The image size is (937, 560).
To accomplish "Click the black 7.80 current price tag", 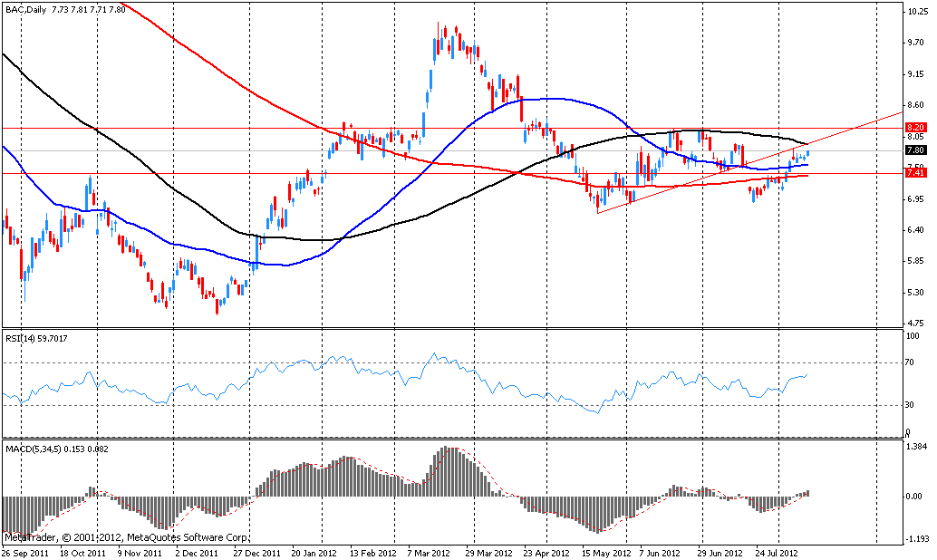I will [x=914, y=150].
